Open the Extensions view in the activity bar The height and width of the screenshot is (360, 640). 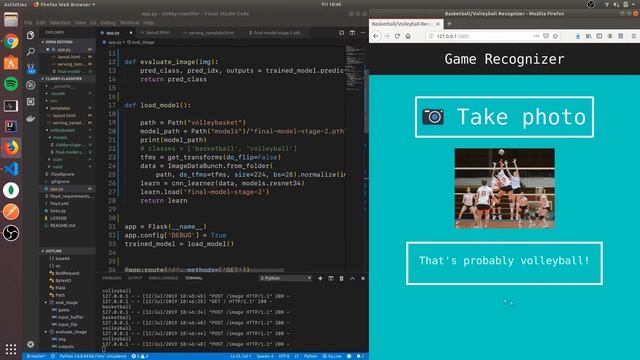31,102
